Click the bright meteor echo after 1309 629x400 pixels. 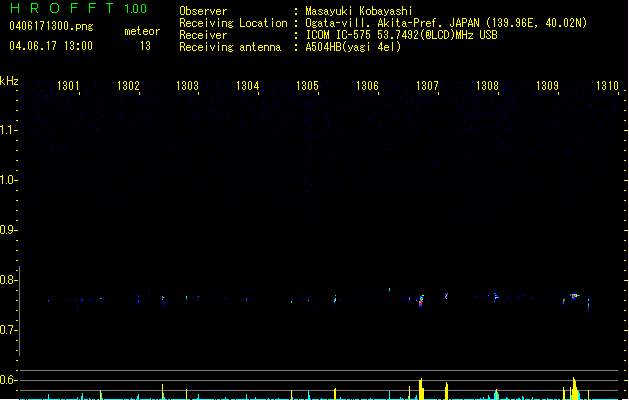click(x=574, y=296)
